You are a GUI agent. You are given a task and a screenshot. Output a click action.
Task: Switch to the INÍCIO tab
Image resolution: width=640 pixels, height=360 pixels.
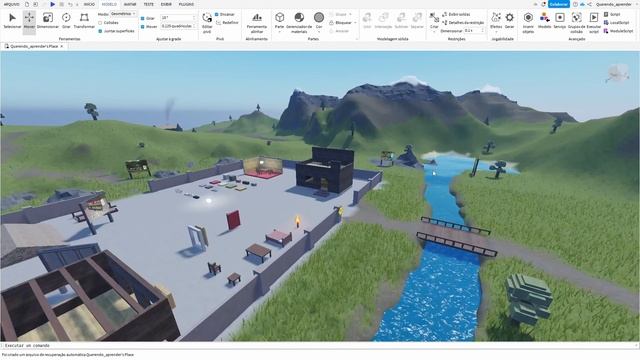[x=89, y=4]
